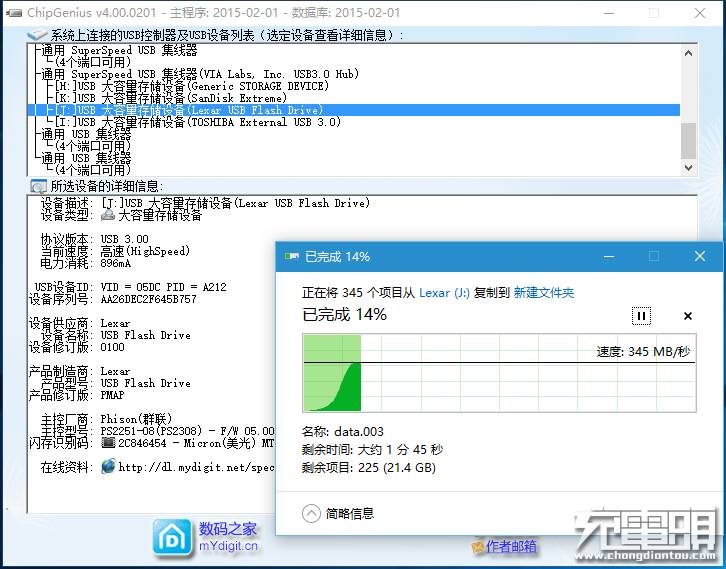
Task: Click the first 通用 SuperSpeed USB 集线器 entry
Action: (119, 50)
